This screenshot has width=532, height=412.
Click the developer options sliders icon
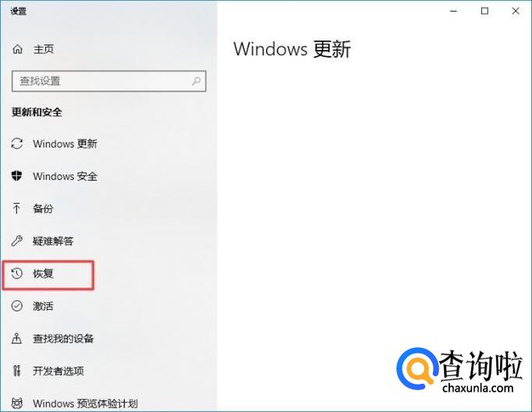[16, 371]
